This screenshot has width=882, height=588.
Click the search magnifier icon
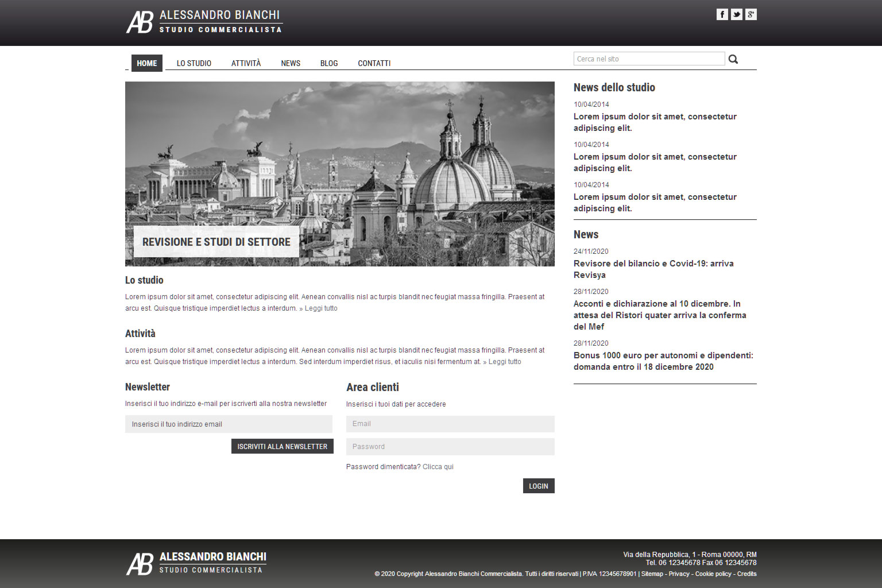733,59
